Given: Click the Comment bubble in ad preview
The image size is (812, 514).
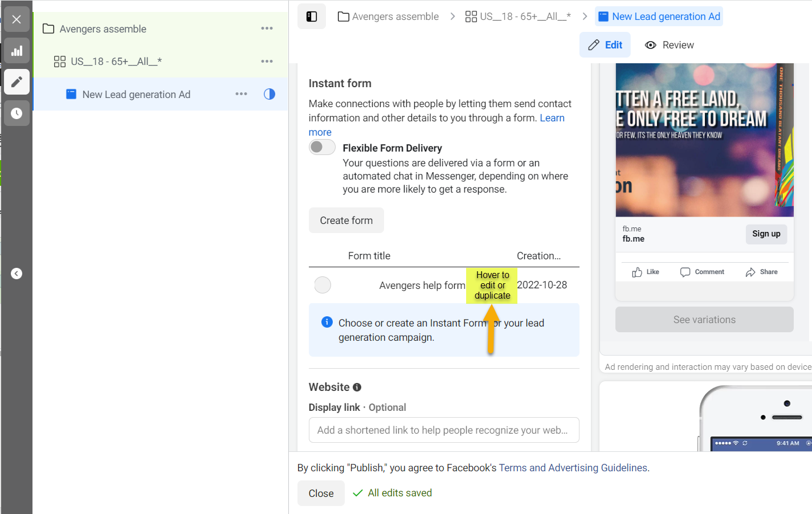Looking at the screenshot, I should click(685, 272).
